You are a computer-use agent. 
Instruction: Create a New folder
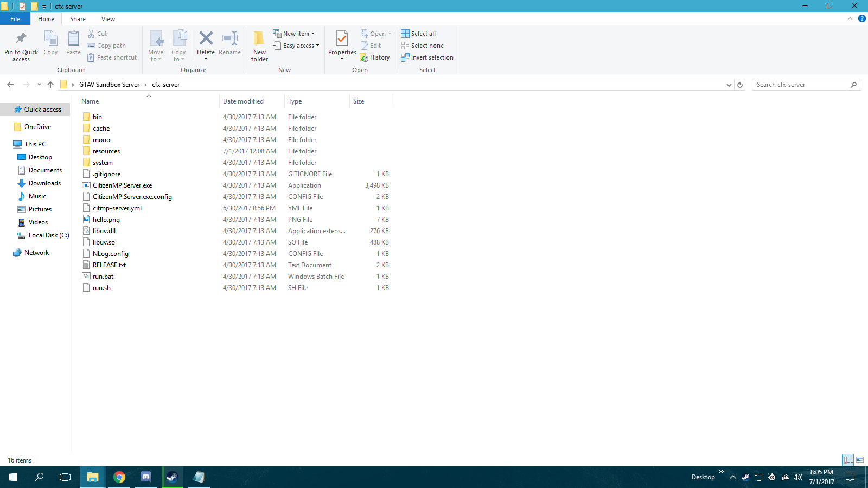click(x=259, y=46)
